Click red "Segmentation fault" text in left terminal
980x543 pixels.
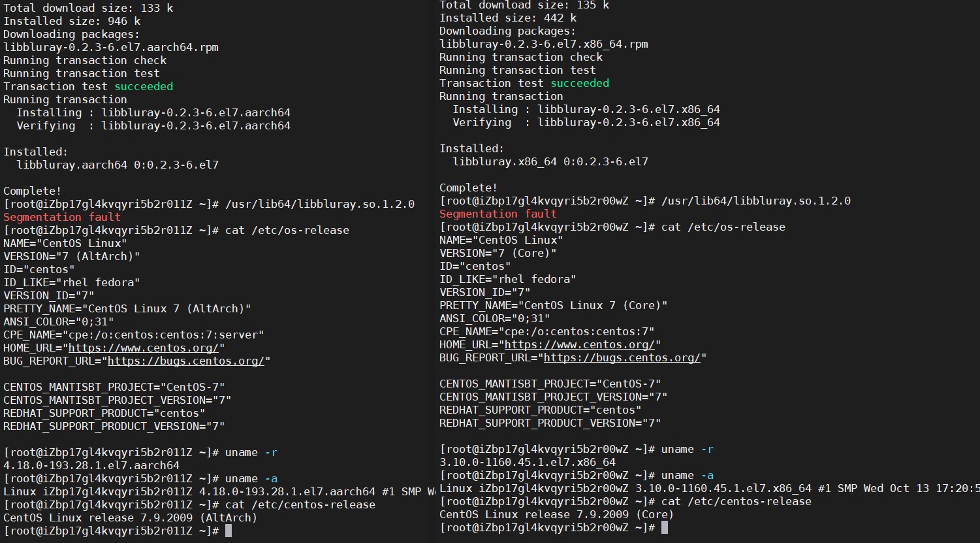[x=62, y=217]
